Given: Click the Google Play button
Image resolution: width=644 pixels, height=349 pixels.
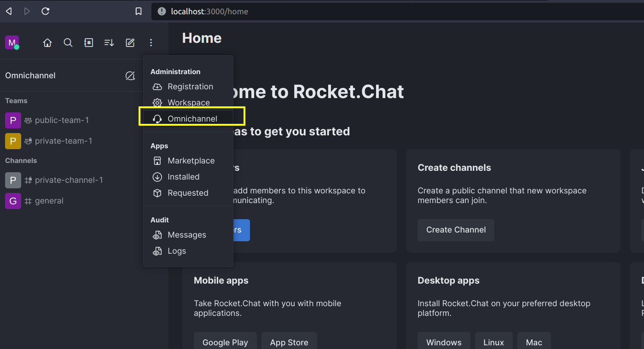Looking at the screenshot, I should click(225, 343).
